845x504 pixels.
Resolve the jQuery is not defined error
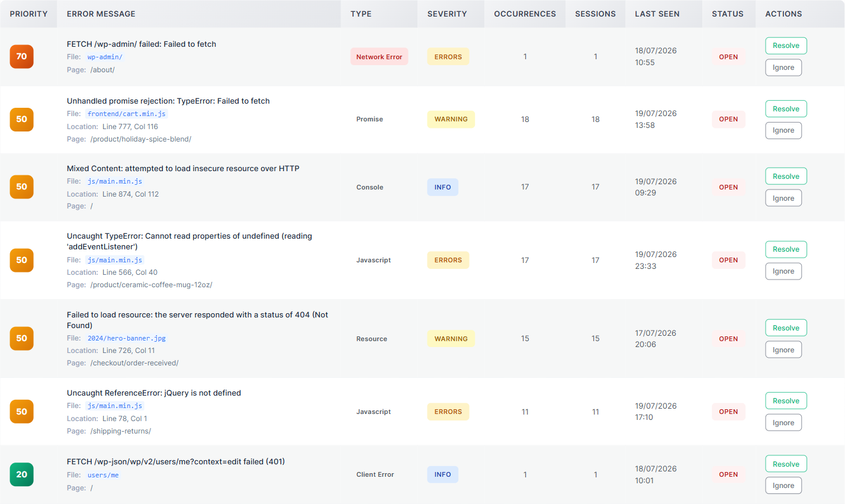click(786, 401)
